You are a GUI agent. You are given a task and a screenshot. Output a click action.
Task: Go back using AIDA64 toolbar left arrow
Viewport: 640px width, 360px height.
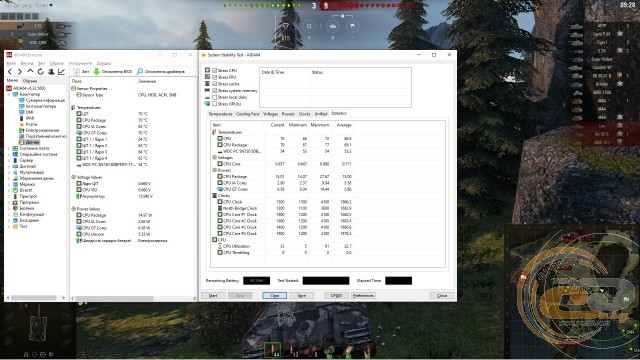click(x=10, y=72)
